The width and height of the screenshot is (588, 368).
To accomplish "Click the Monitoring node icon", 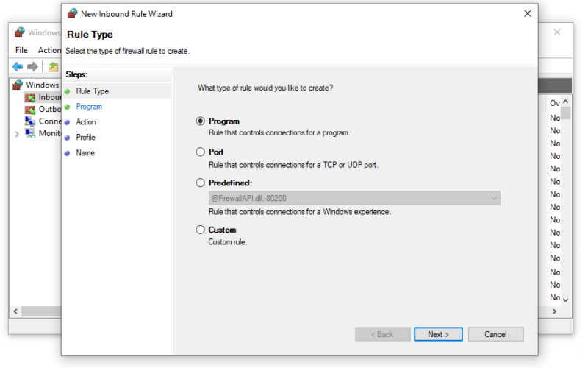I will click(x=30, y=133).
